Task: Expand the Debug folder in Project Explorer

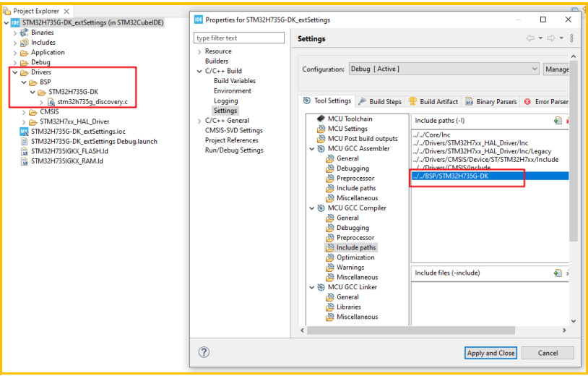Action: 15,62
